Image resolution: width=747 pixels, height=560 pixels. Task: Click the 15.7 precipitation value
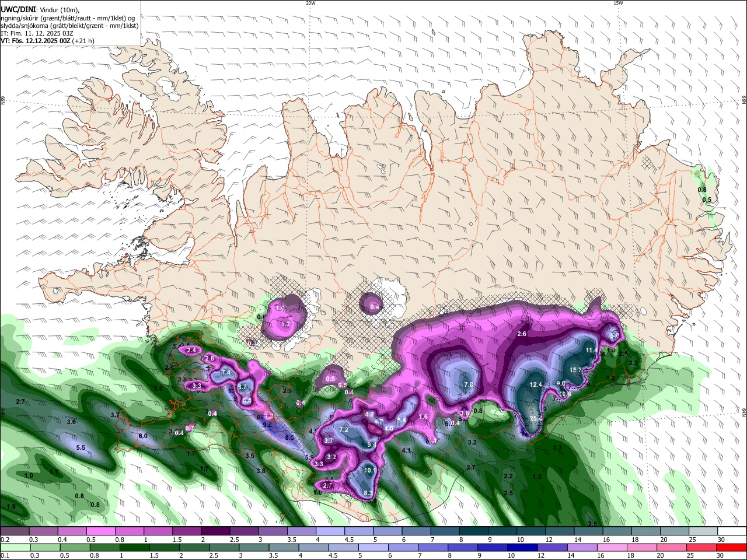pos(576,370)
